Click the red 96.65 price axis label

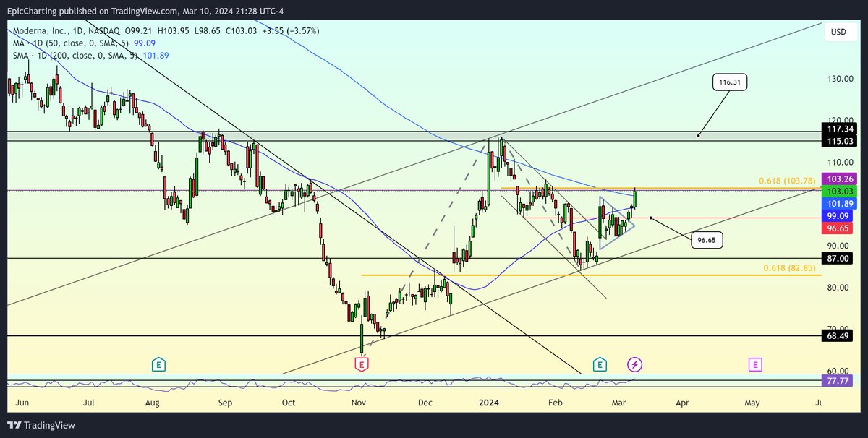(x=838, y=228)
